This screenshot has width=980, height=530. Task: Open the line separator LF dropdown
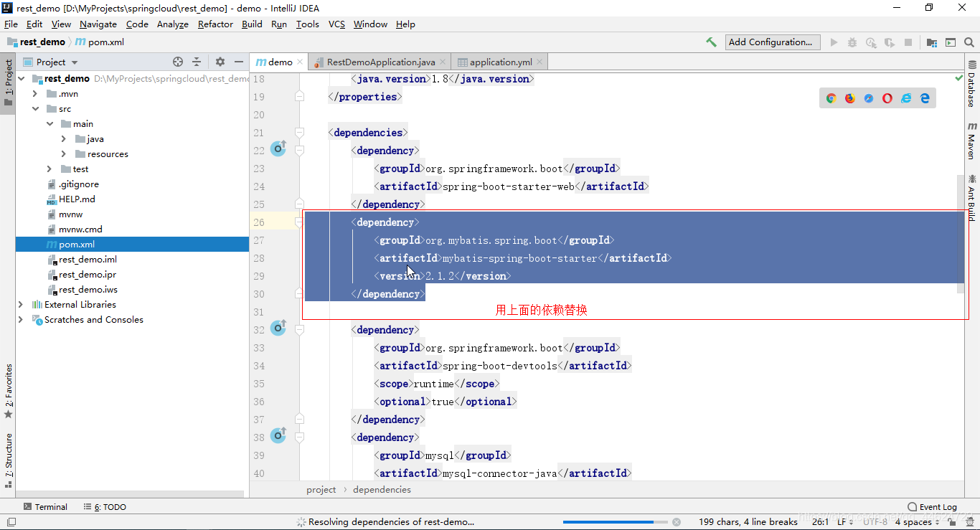tap(844, 521)
